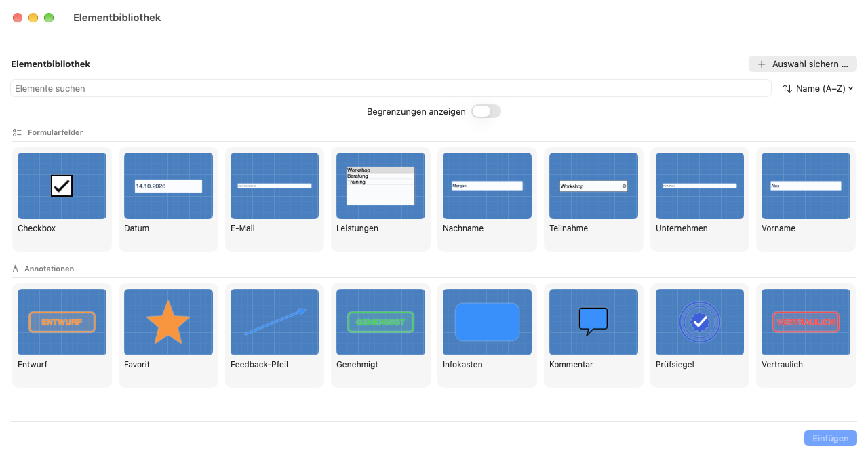Select the Prüfsiegel seal annotation
This screenshot has height=457, width=868.
(700, 322)
